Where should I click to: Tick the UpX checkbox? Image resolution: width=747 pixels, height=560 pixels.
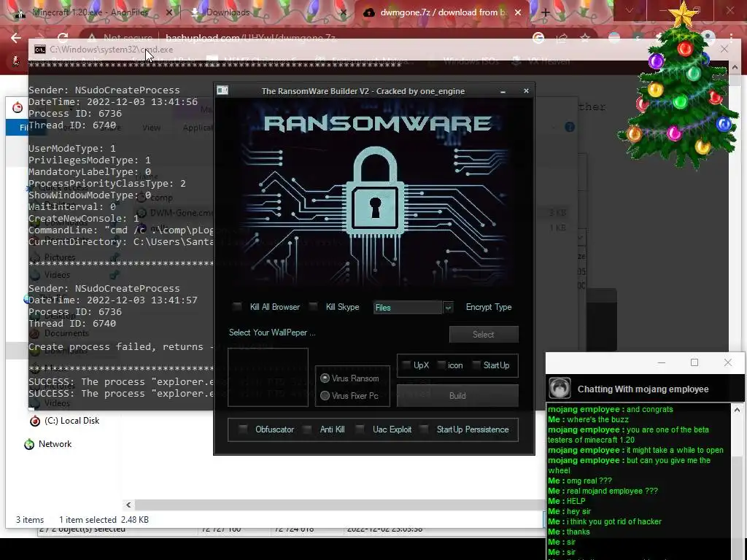coord(406,365)
